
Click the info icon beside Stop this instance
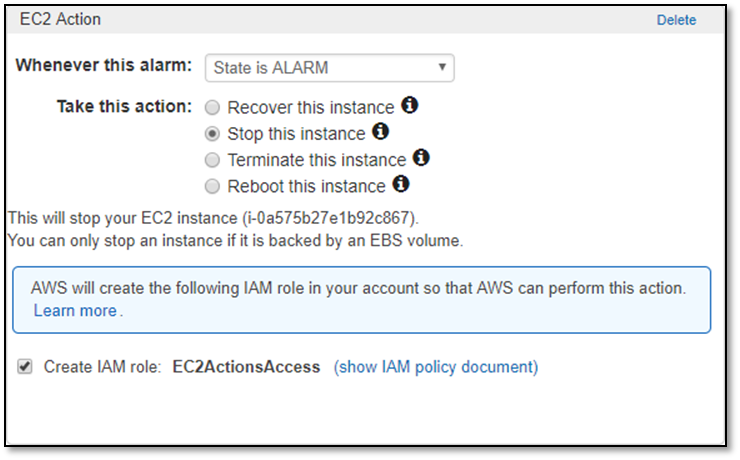pos(380,131)
